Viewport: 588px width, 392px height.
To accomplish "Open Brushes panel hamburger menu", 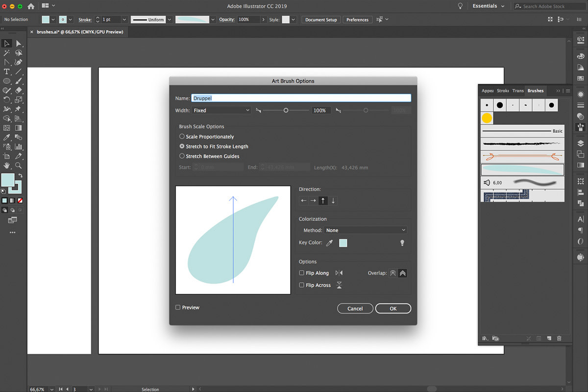I will coord(567,91).
